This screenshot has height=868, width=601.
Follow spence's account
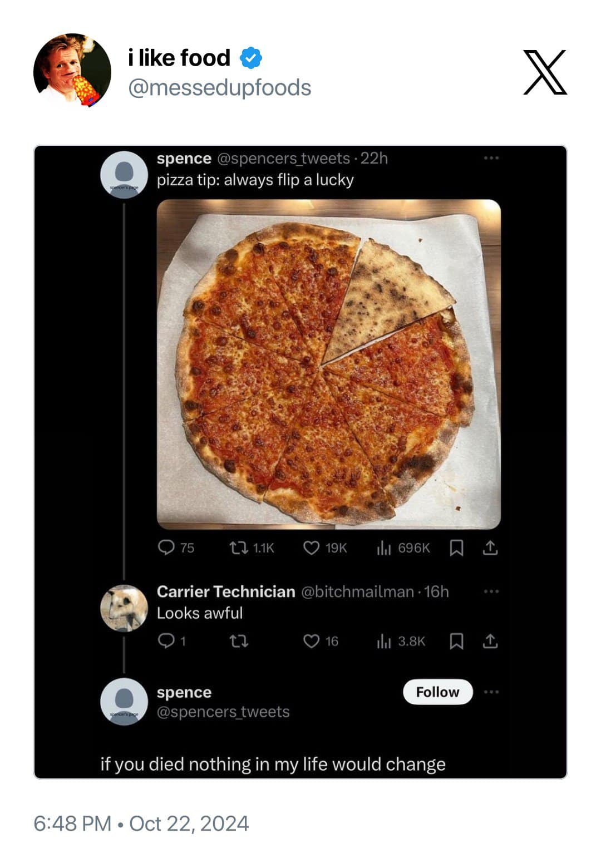pos(437,692)
